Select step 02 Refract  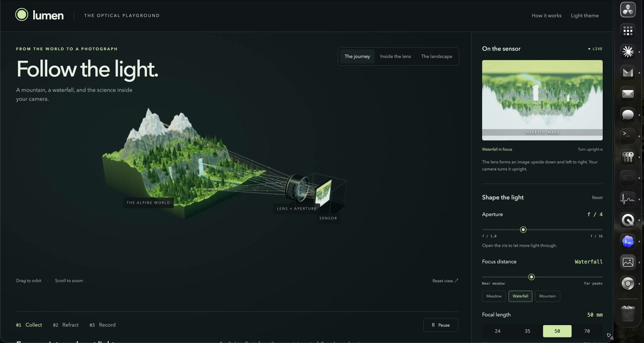coord(65,325)
